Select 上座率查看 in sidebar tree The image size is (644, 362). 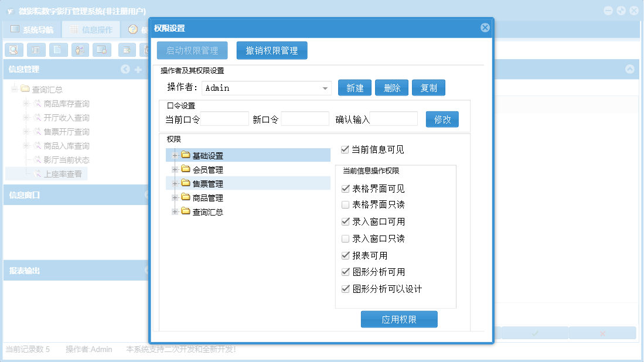(63, 174)
